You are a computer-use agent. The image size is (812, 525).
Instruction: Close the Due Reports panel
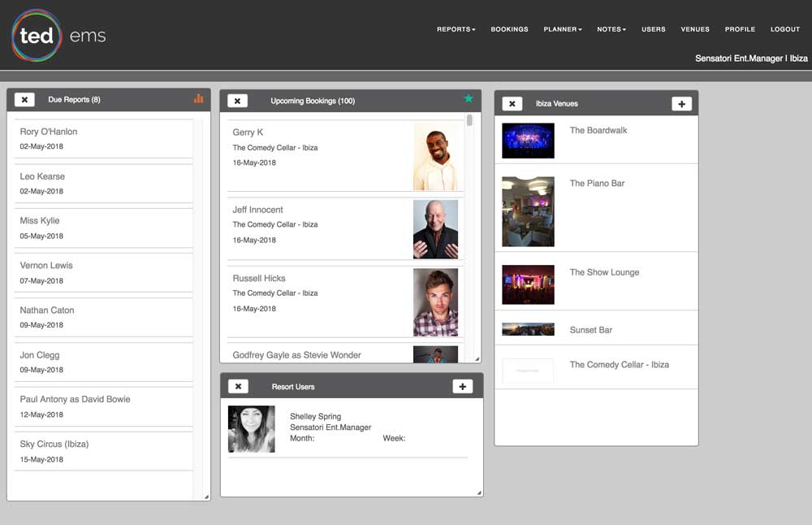[24, 99]
